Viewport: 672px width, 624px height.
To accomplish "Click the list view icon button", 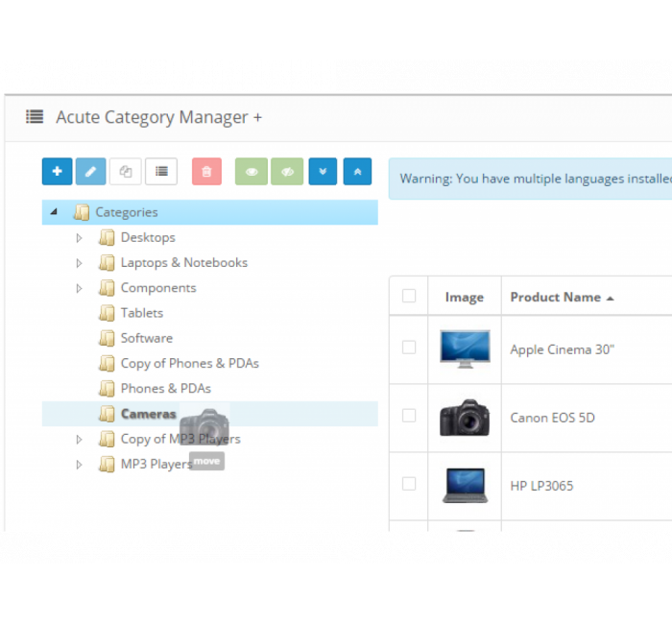I will [x=160, y=172].
